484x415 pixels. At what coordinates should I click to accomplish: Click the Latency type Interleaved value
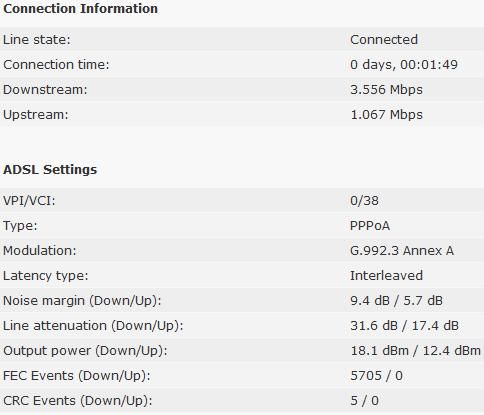pos(386,276)
